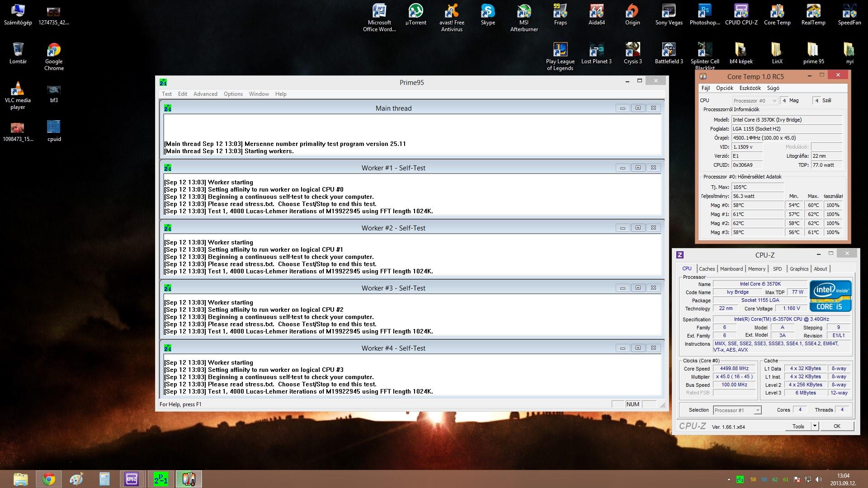868x488 pixels.
Task: Expand the Processzor #0 dropdown in Core Temp
Action: coord(755,101)
